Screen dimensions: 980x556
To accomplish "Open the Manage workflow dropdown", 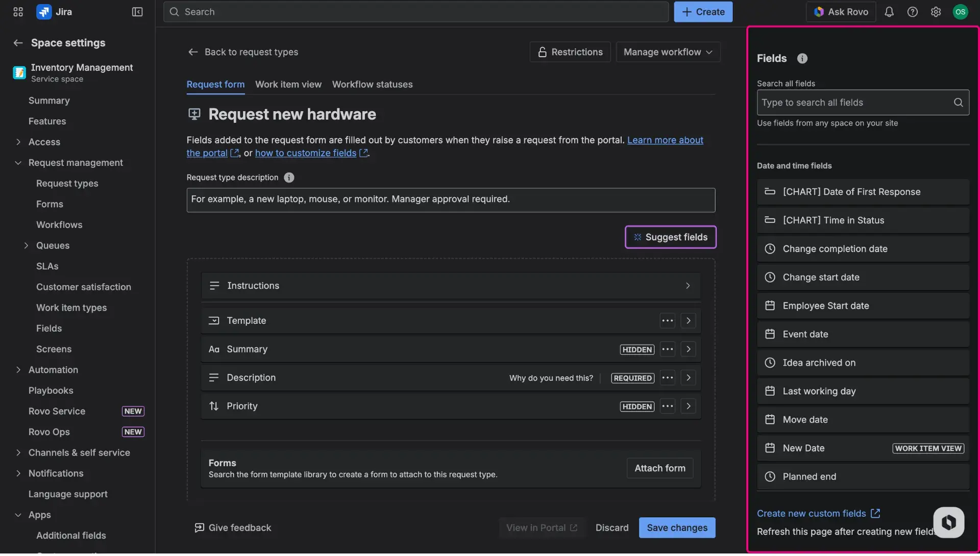I will [x=668, y=52].
